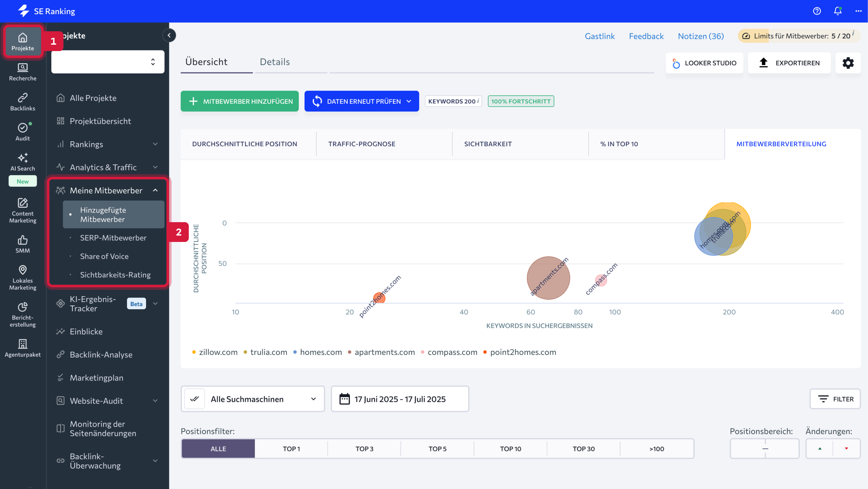868x489 pixels.
Task: Click the Looker Studio button
Action: pos(704,63)
